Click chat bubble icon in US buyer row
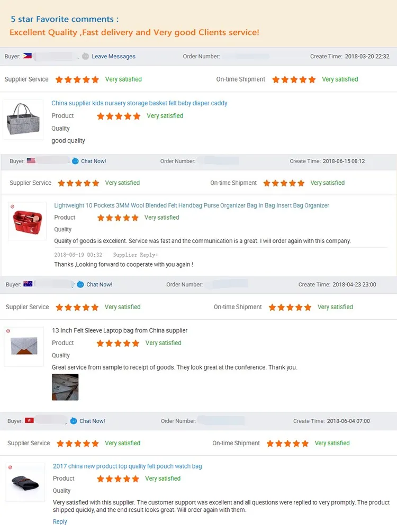Image resolution: width=397 pixels, height=532 pixels. point(75,161)
